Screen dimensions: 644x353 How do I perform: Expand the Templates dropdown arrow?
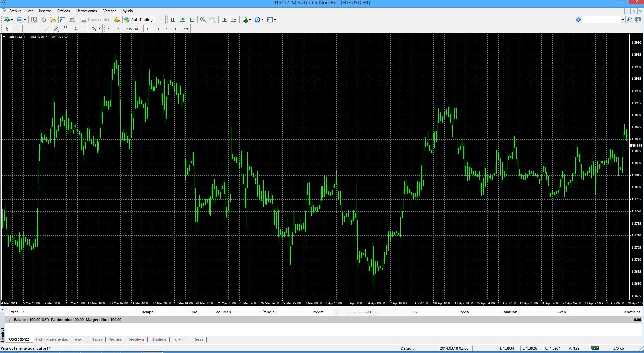(275, 20)
